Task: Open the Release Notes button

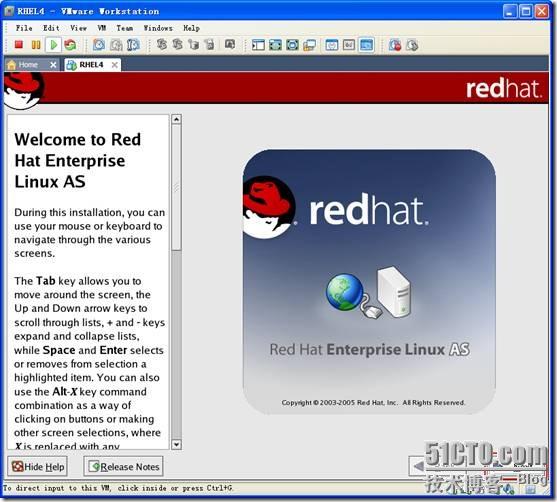Action: click(x=123, y=466)
